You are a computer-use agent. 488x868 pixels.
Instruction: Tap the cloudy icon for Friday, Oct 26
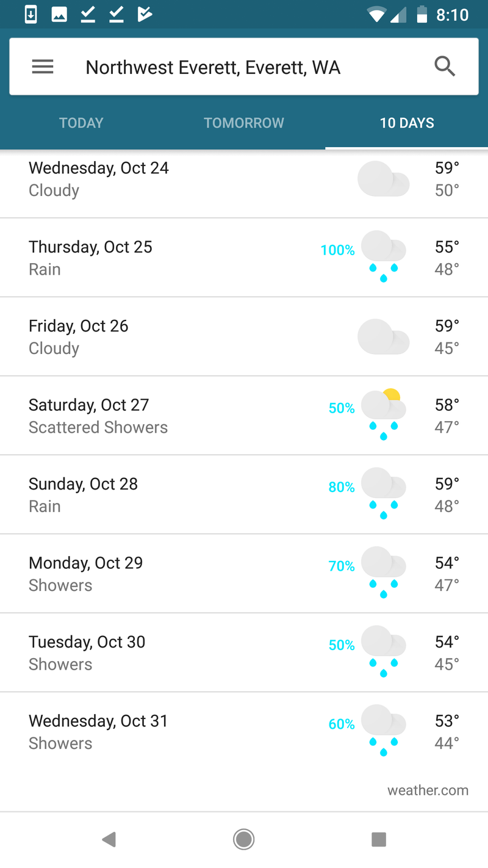(x=384, y=336)
